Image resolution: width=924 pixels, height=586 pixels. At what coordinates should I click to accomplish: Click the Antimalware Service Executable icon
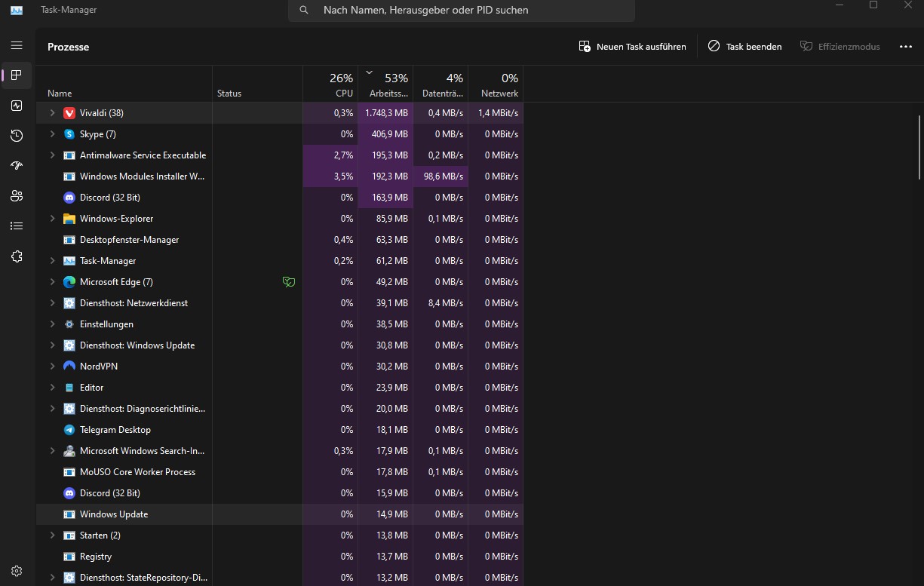[69, 155]
